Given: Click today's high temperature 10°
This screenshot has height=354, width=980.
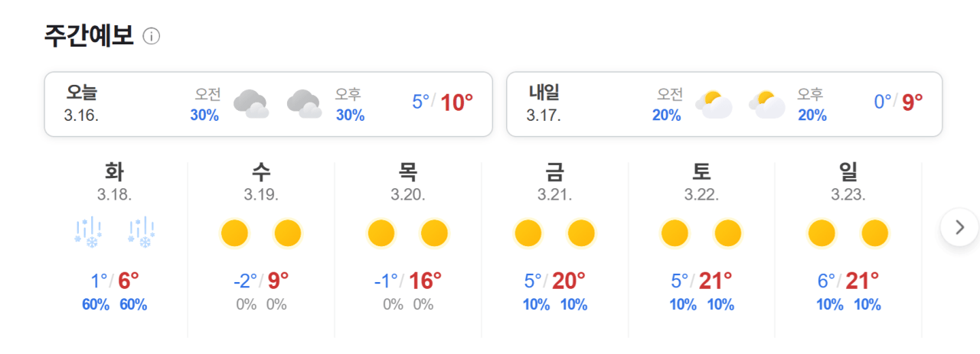Looking at the screenshot, I should tap(457, 102).
